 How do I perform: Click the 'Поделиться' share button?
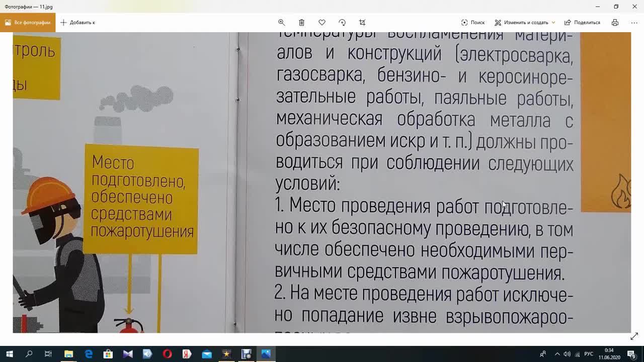click(582, 23)
